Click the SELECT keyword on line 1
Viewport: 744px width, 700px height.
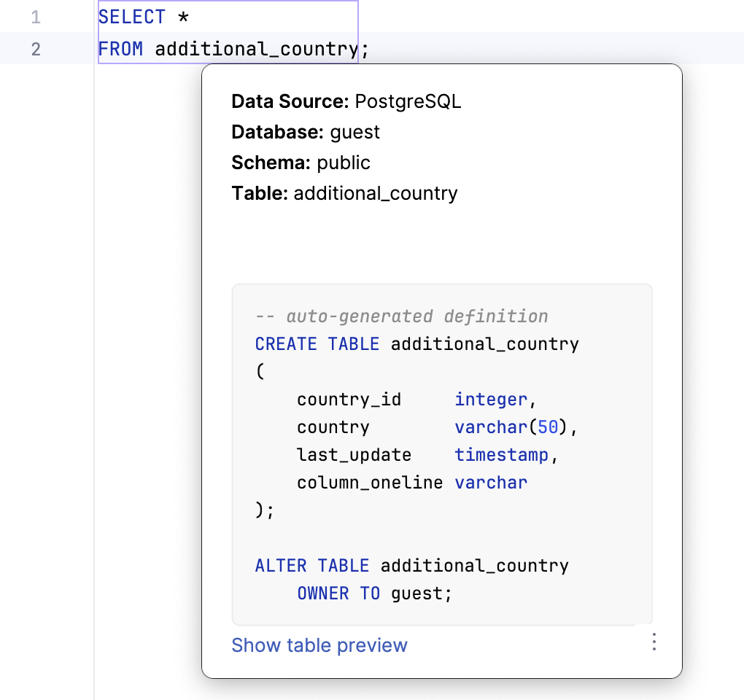[x=131, y=16]
